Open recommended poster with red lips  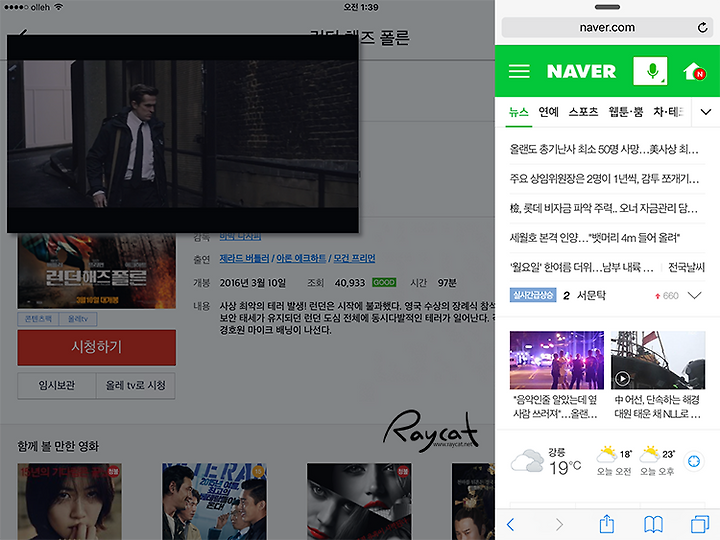[359, 501]
